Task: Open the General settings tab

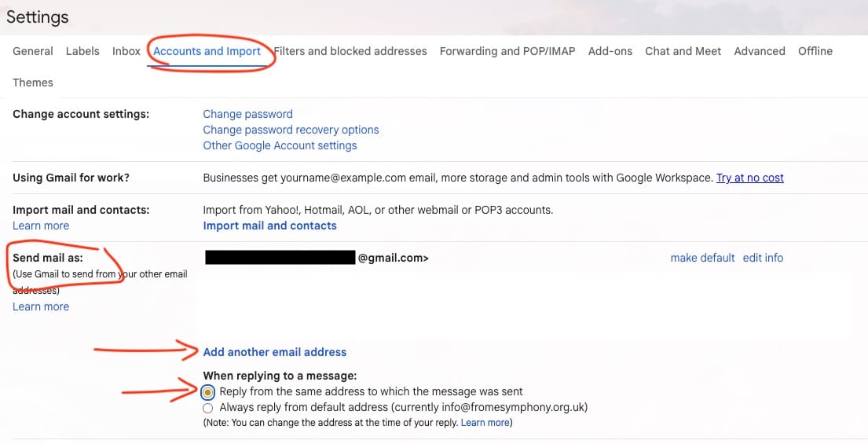Action: pyautogui.click(x=33, y=51)
